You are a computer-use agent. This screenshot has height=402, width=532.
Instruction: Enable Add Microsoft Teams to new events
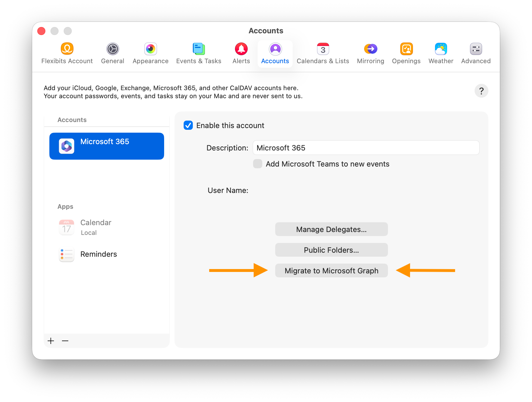tap(258, 164)
